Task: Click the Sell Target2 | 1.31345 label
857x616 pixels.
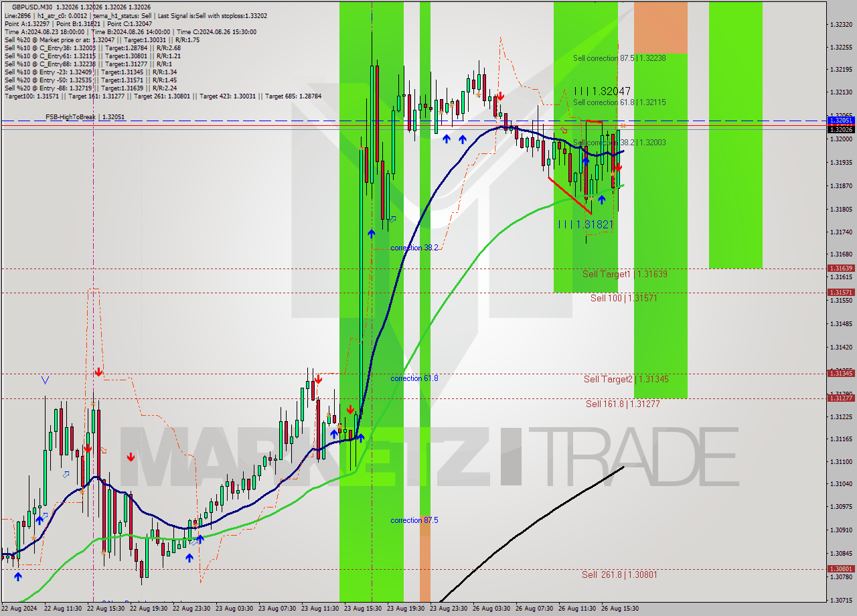Action: click(626, 379)
